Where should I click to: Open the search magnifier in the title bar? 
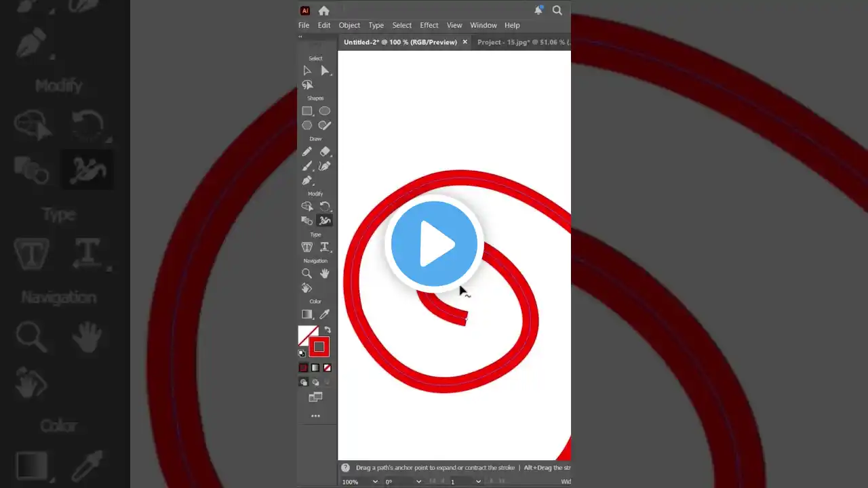(557, 10)
